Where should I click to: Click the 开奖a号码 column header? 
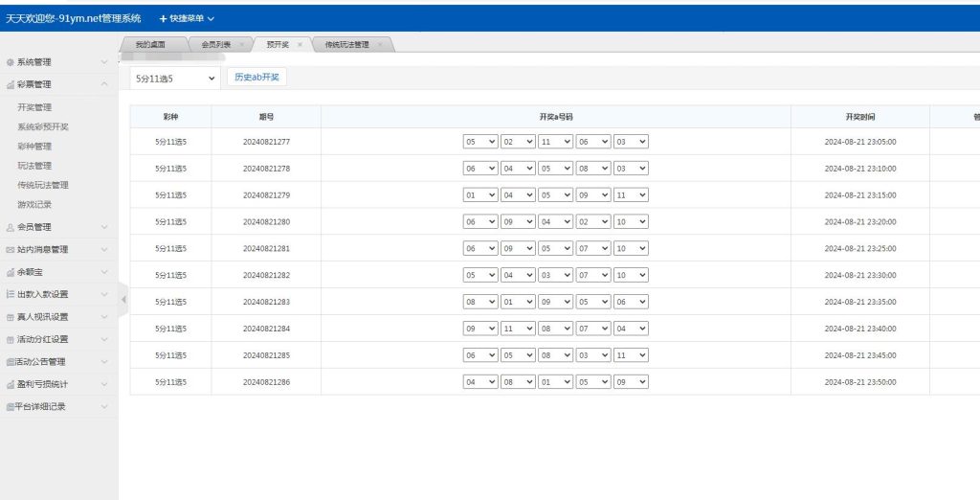point(556,117)
